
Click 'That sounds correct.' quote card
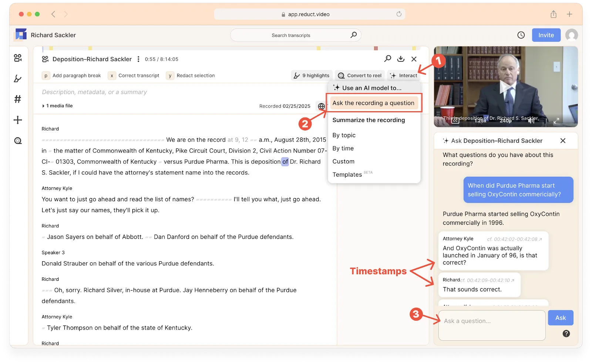coord(479,285)
